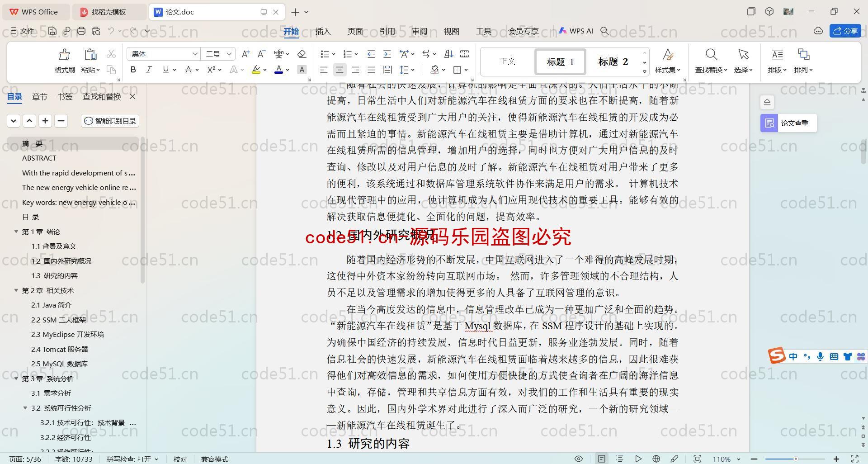The height and width of the screenshot is (464, 868).
Task: Open the 审阅 (Review) ribbon tab
Action: (419, 31)
